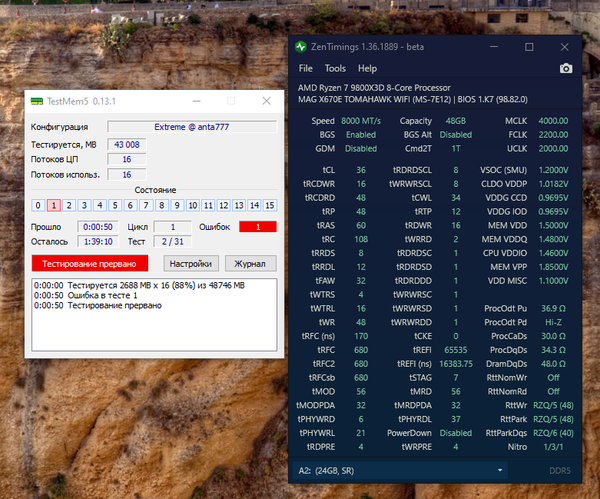
Task: Click the ZenTimings screenshot camera icon
Action: [566, 68]
